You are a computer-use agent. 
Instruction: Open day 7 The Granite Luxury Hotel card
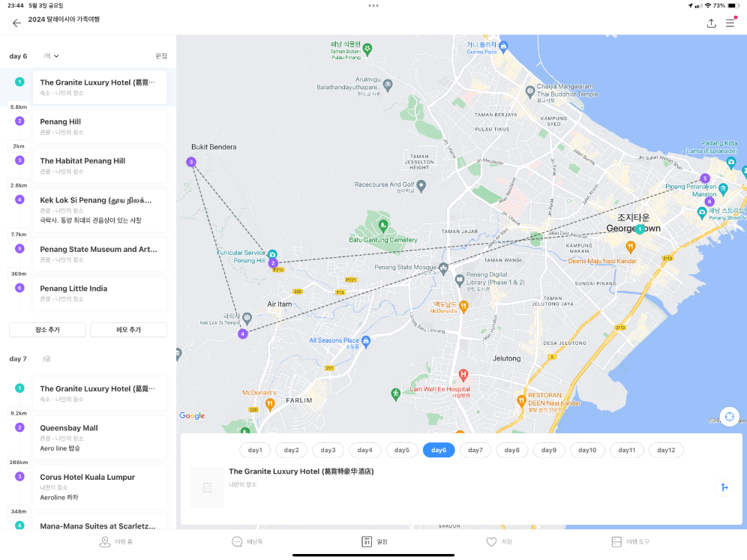100,394
